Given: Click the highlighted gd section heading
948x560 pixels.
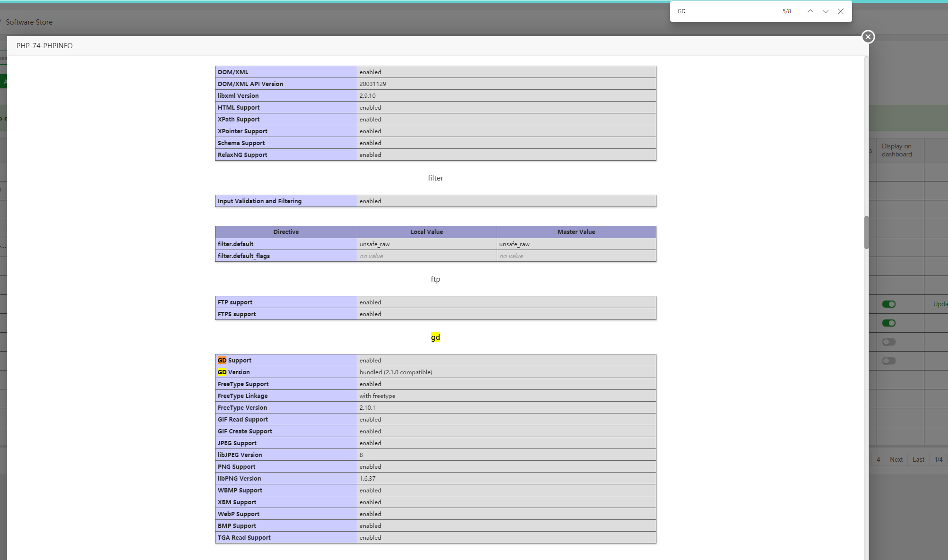Looking at the screenshot, I should pos(435,337).
